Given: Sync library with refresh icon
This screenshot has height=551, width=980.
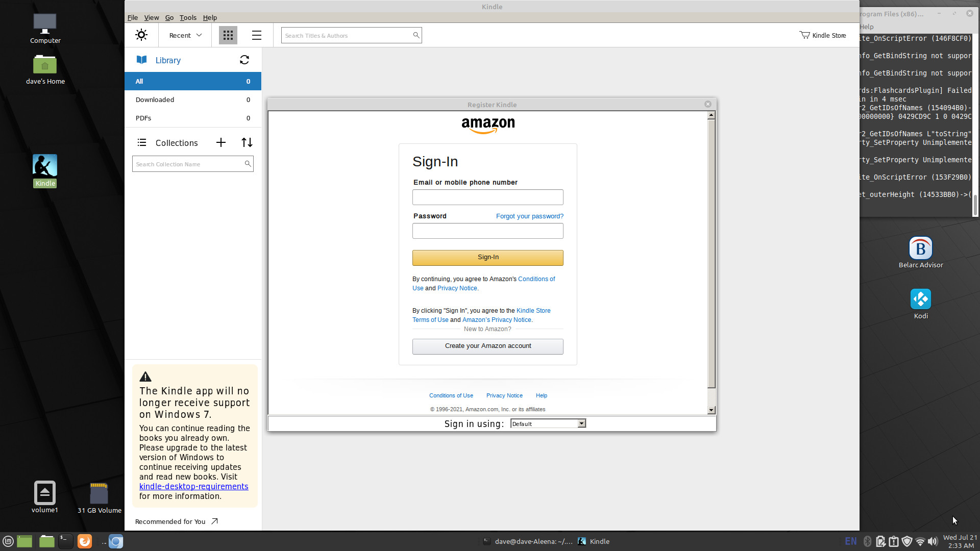Looking at the screenshot, I should pyautogui.click(x=244, y=60).
